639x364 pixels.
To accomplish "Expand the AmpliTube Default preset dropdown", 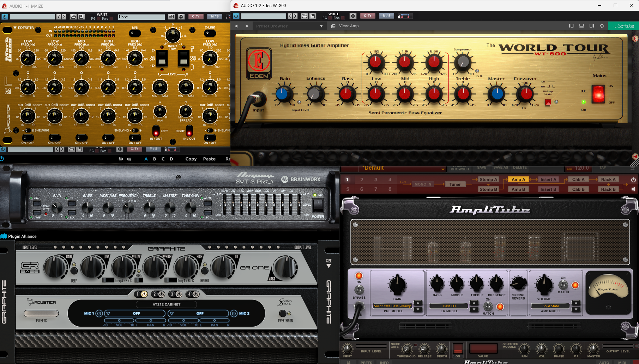I will (443, 169).
